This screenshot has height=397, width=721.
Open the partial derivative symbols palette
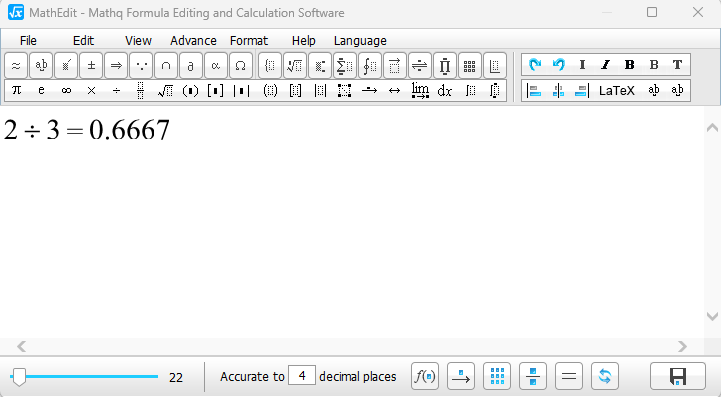point(191,66)
